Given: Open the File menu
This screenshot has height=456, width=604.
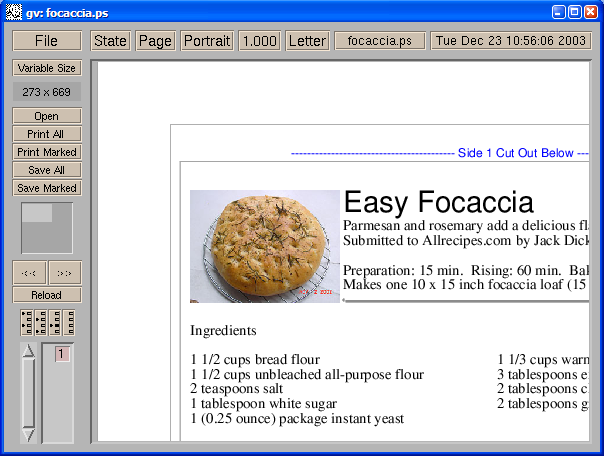Looking at the screenshot, I should coord(46,41).
